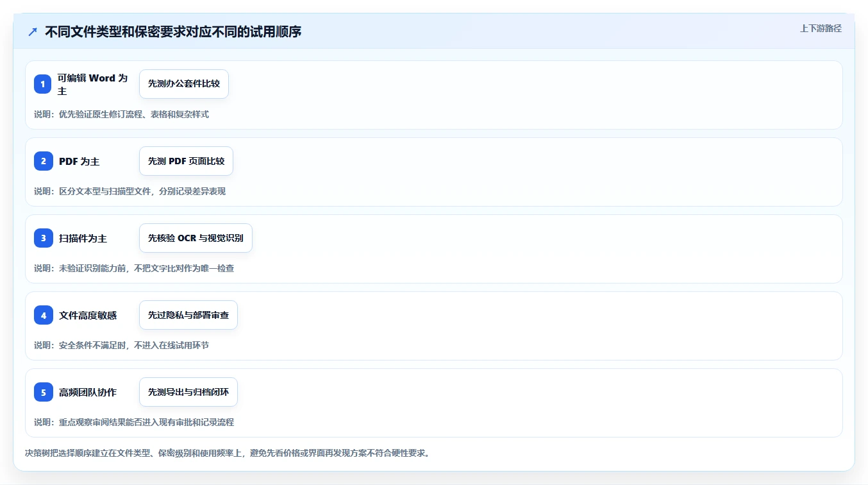Click the note about 安全条件不满足时

coord(121,345)
